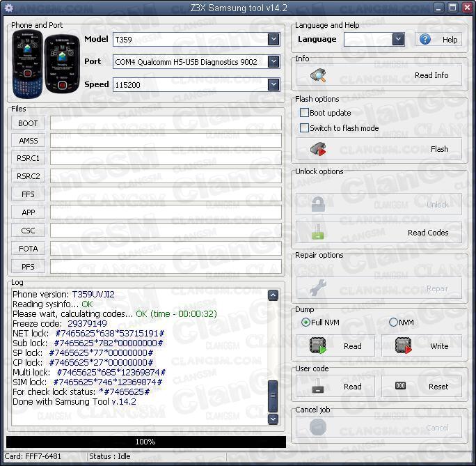Click the blue Help question mark icon
The image size is (476, 466).
(x=425, y=39)
